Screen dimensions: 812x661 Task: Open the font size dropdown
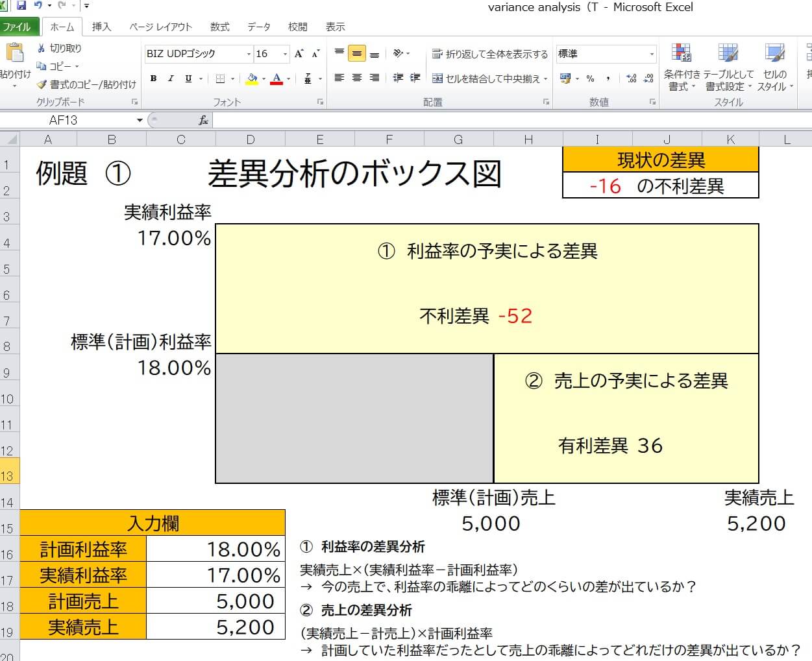[x=285, y=54]
